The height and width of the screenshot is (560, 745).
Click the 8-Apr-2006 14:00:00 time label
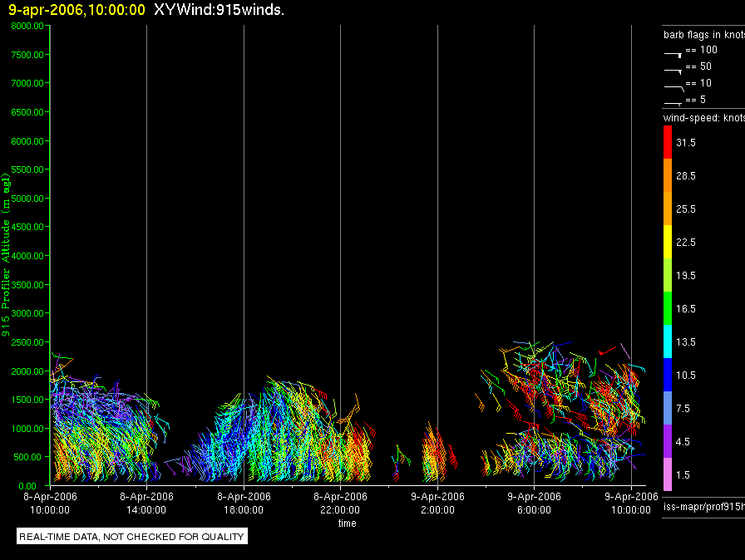coord(146,502)
